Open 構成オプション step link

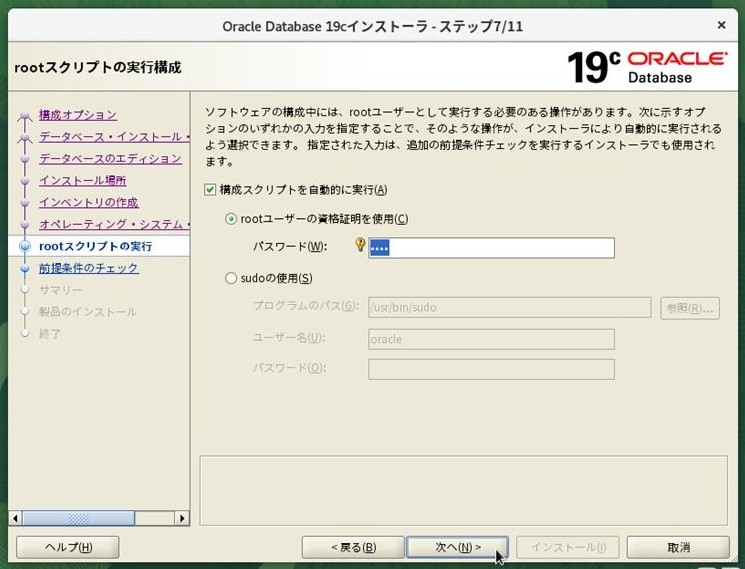point(78,115)
